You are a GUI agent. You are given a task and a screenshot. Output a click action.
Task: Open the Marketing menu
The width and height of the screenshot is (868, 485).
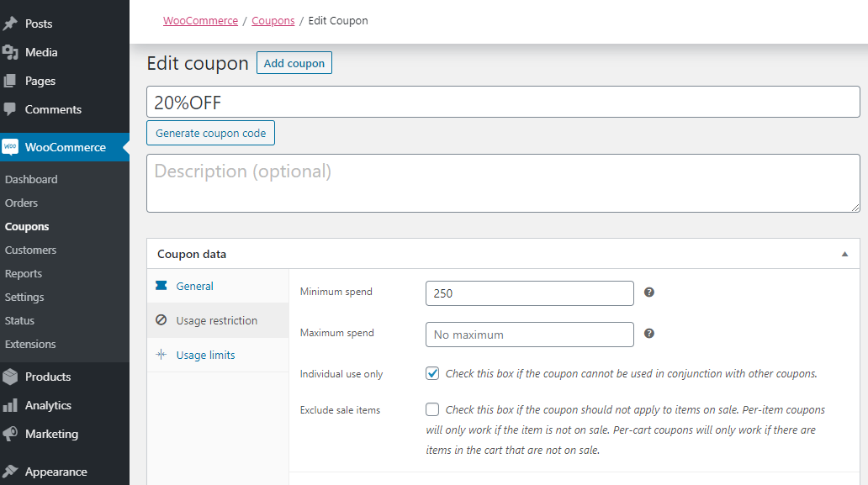click(x=65, y=434)
